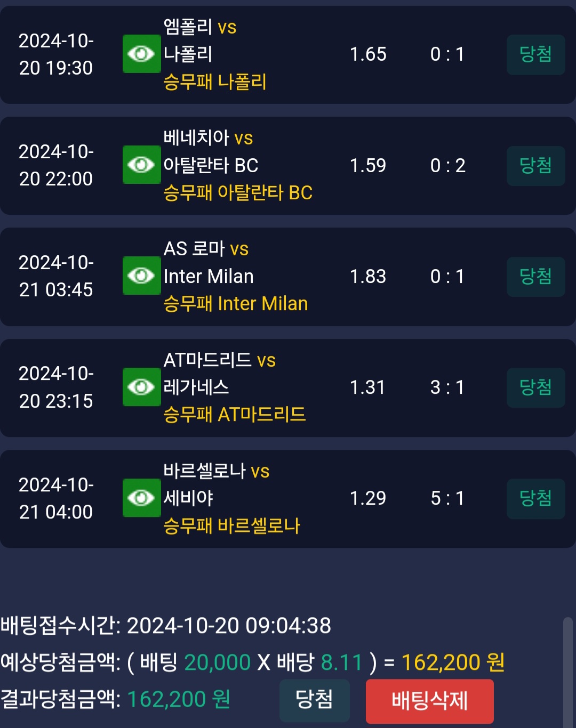Click eye icon for 바르셀로나 vs 세비야
The image size is (576, 728).
pyautogui.click(x=141, y=498)
